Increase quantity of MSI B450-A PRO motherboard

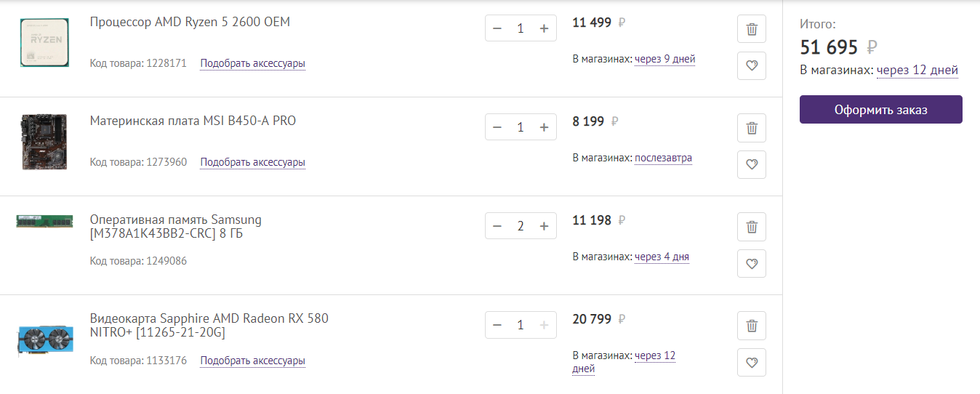(x=544, y=127)
